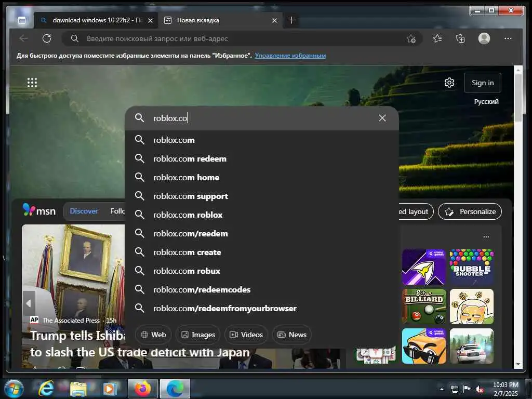The image size is (532, 399).
Task: Select suggestion 'roblox.com'
Action: (x=262, y=140)
